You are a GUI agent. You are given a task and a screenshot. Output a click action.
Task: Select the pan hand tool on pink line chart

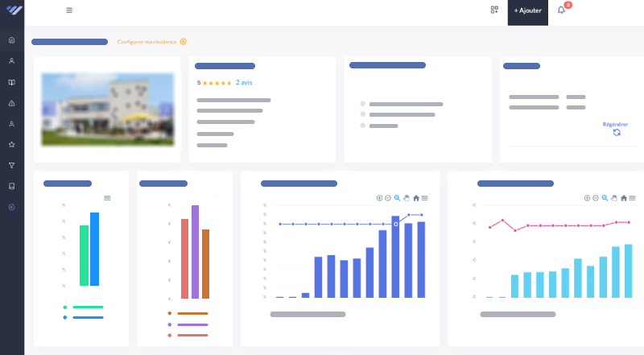[x=613, y=198]
